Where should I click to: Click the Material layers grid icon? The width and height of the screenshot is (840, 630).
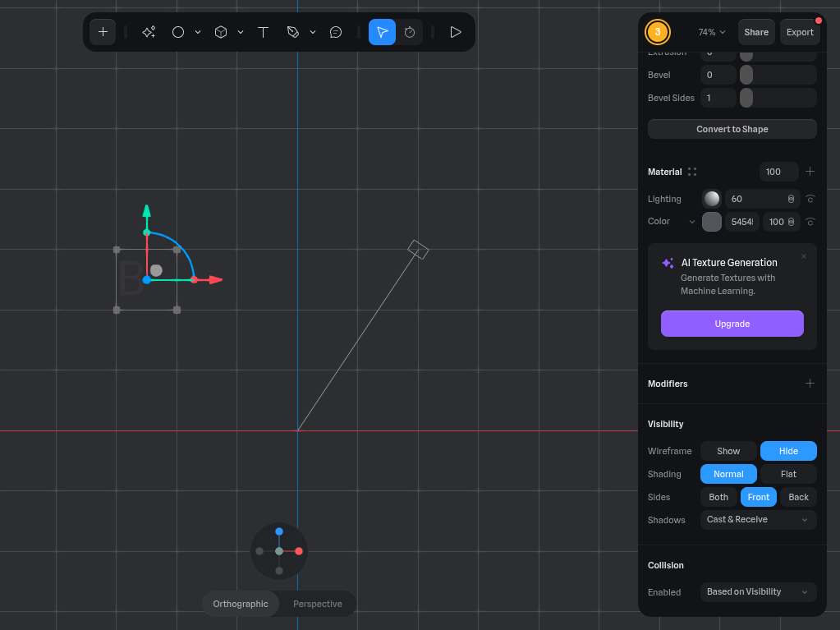[692, 172]
